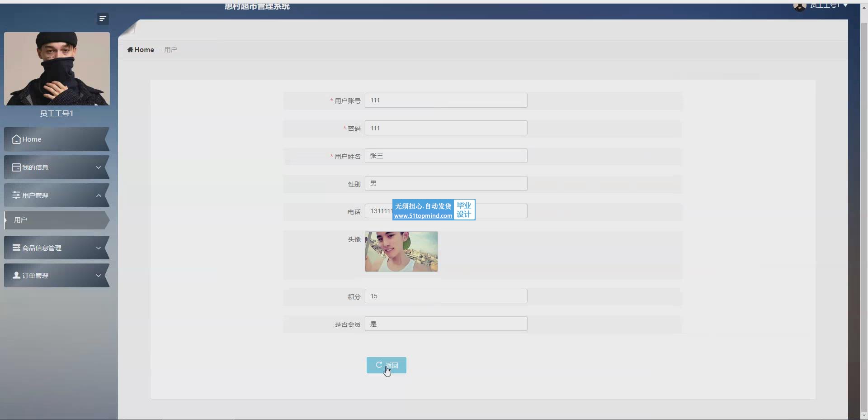Expand the 我的信息 menu chevron

pyautogui.click(x=98, y=167)
